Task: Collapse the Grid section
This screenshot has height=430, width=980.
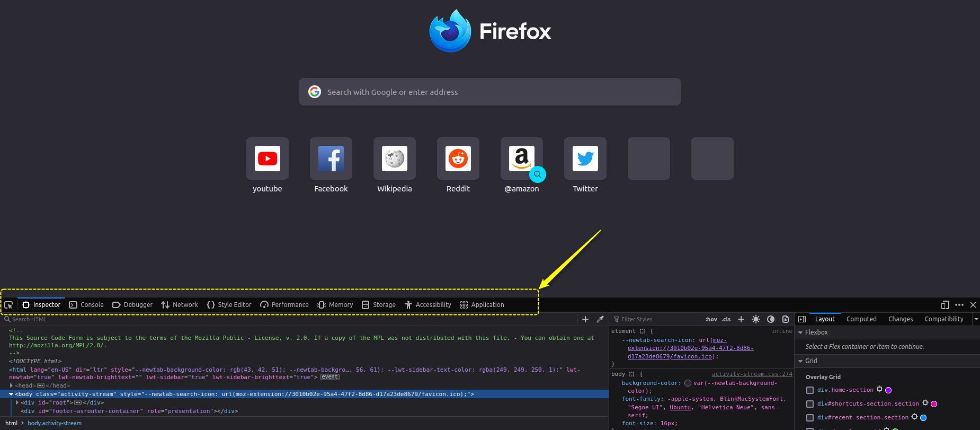Action: 800,361
